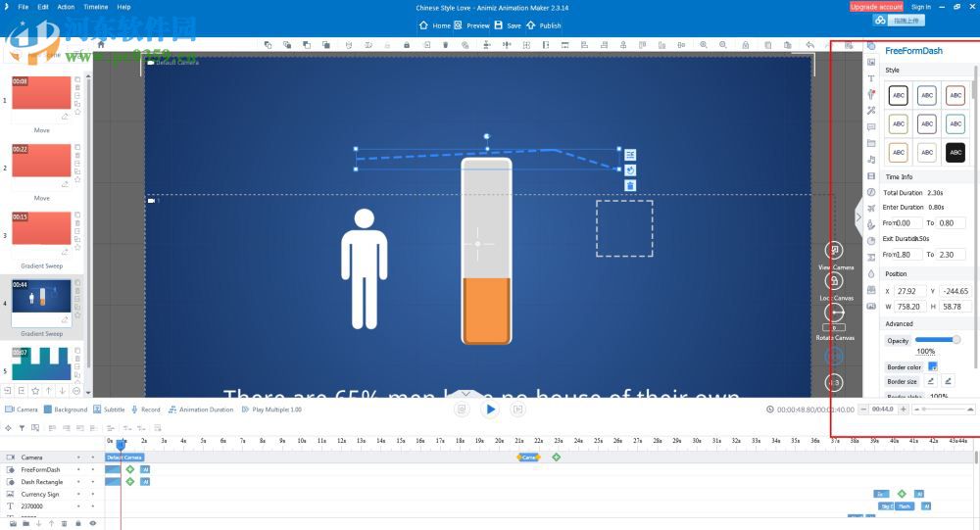
Task: Click Animation Duration button
Action: click(201, 410)
